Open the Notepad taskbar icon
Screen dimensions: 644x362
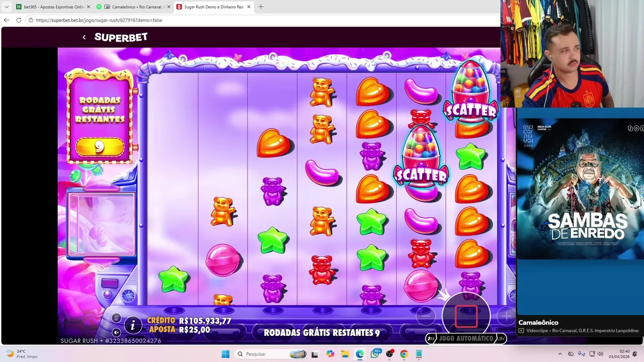point(419,354)
